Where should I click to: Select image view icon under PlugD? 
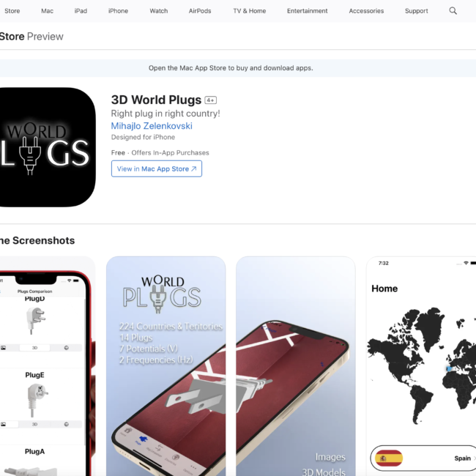(x=4, y=348)
